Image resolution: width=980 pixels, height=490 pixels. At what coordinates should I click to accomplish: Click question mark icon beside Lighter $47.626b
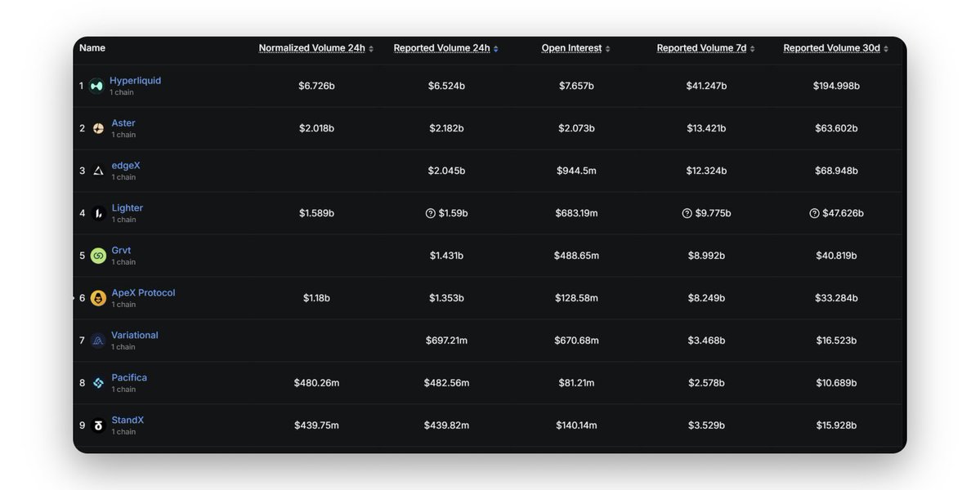pos(814,213)
